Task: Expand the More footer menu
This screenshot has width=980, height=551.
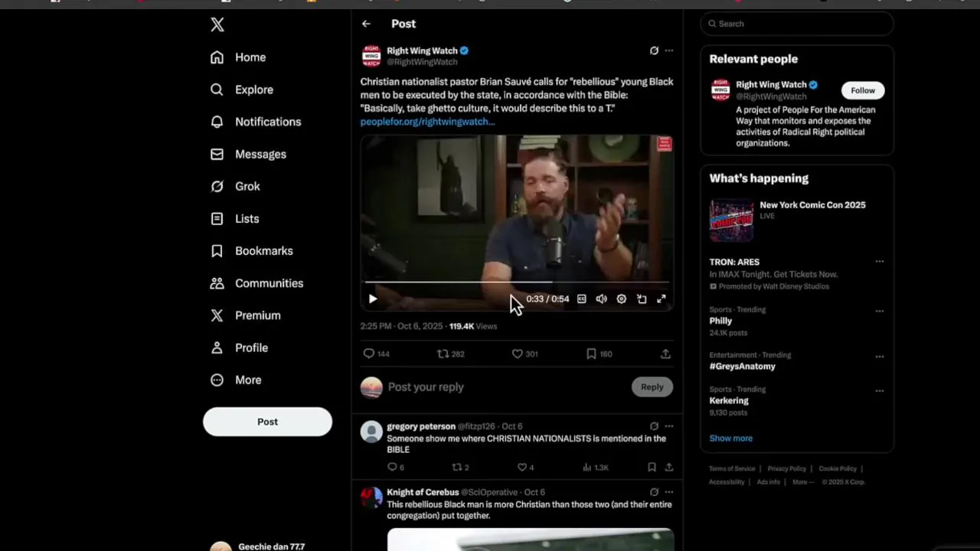Action: (x=802, y=482)
